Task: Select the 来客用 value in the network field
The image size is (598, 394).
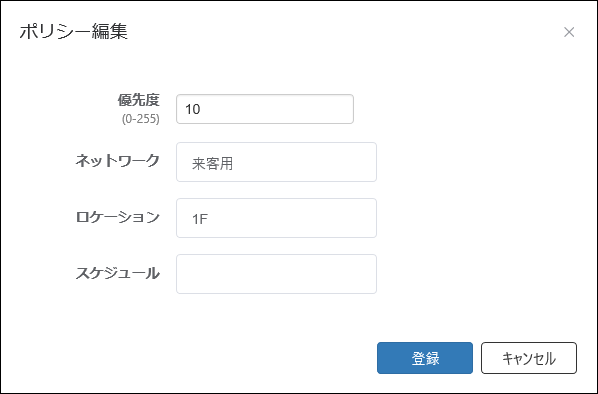Action: 212,163
